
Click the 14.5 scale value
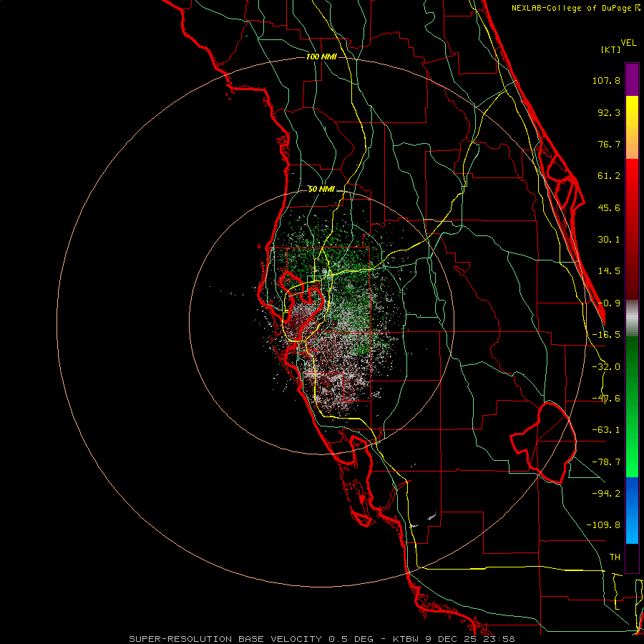609,271
